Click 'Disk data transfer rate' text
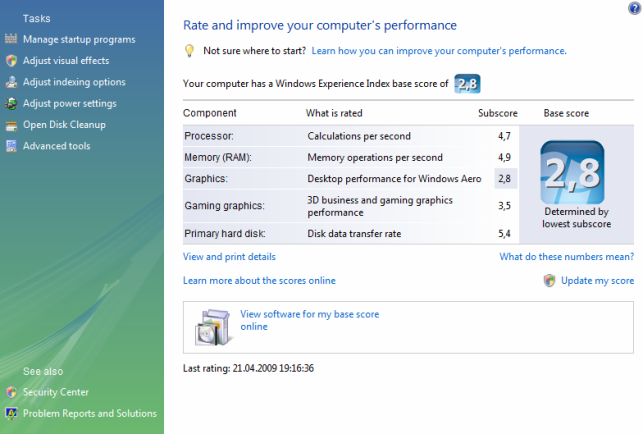Image resolution: width=643 pixels, height=434 pixels. tap(354, 234)
